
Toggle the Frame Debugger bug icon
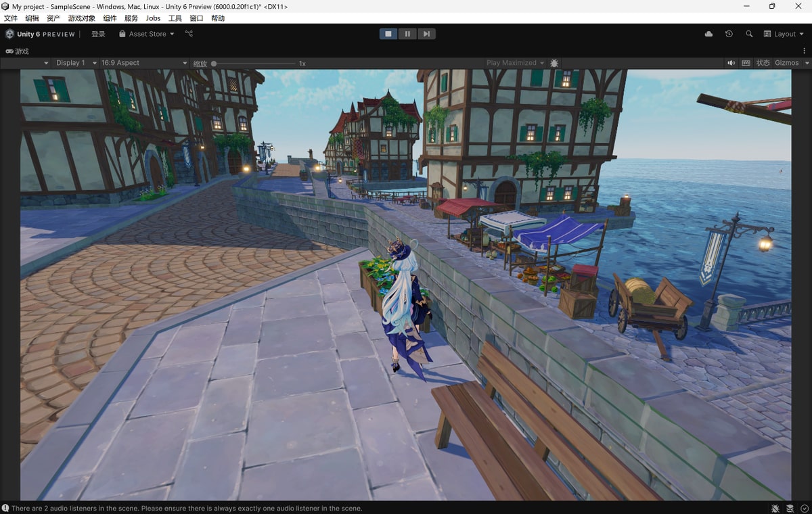(x=554, y=63)
